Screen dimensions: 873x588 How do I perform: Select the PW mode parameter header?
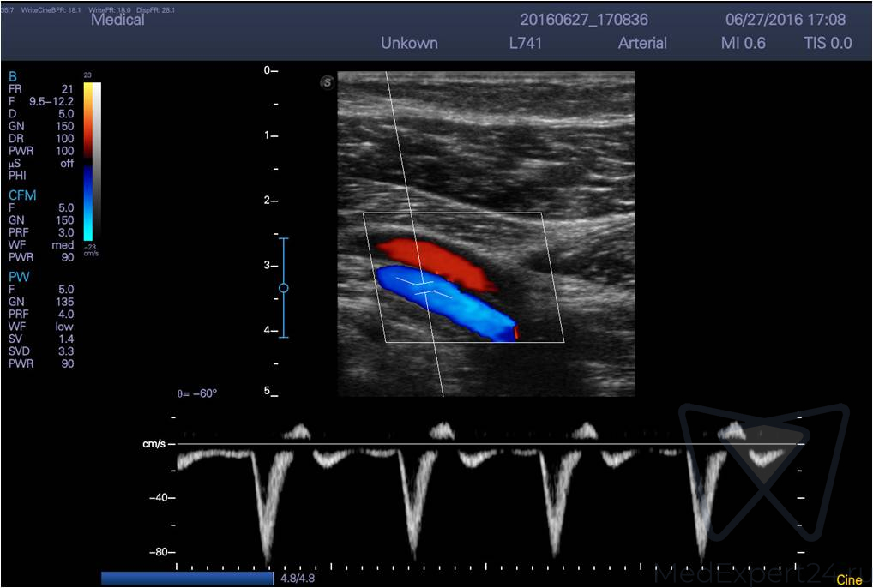(x=17, y=277)
